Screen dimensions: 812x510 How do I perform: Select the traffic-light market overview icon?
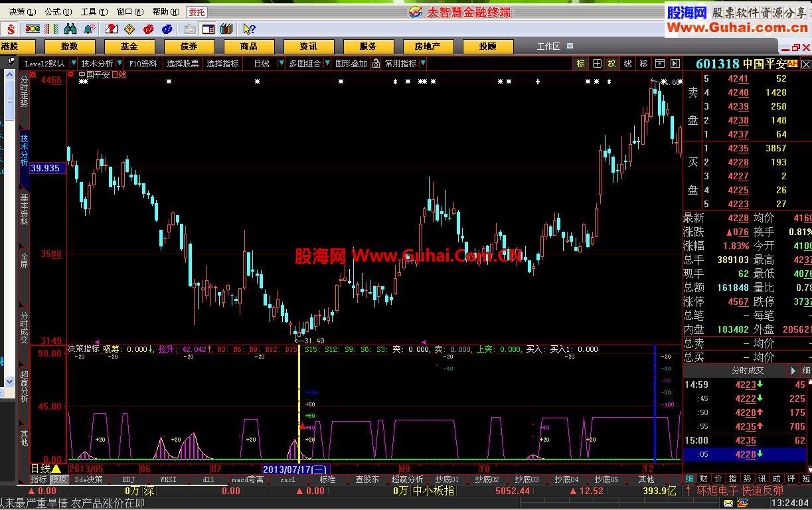[x=32, y=29]
